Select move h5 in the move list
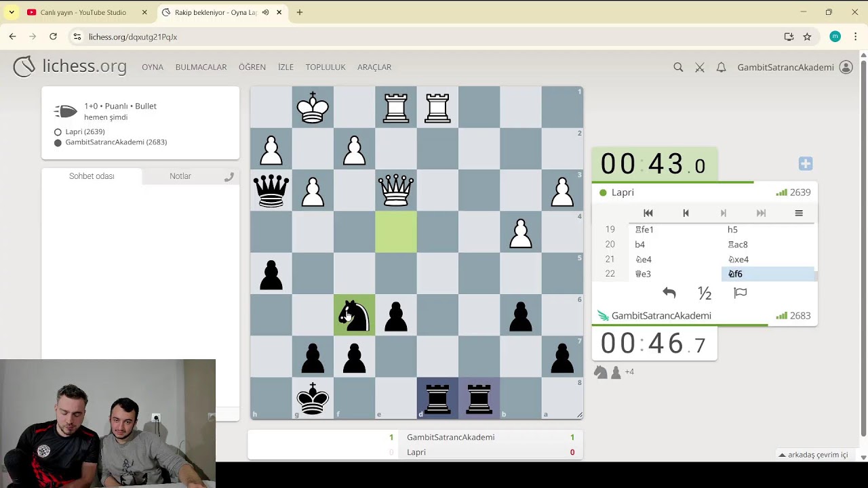The image size is (868, 488). [x=768, y=230]
